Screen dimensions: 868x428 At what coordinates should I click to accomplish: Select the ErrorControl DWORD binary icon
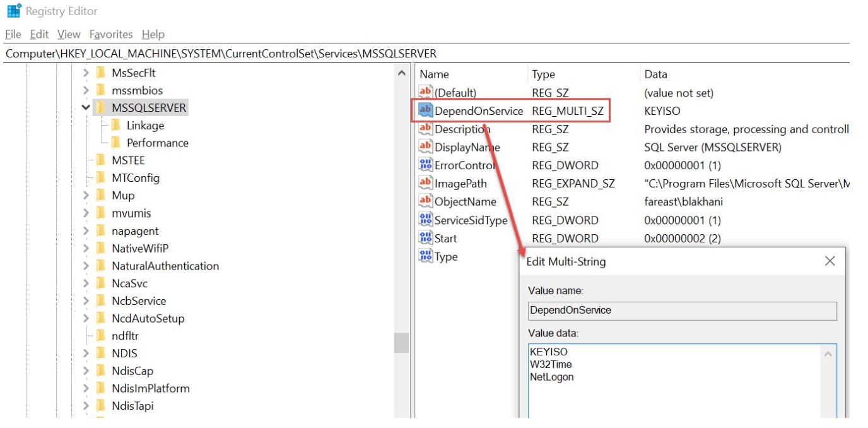click(426, 165)
